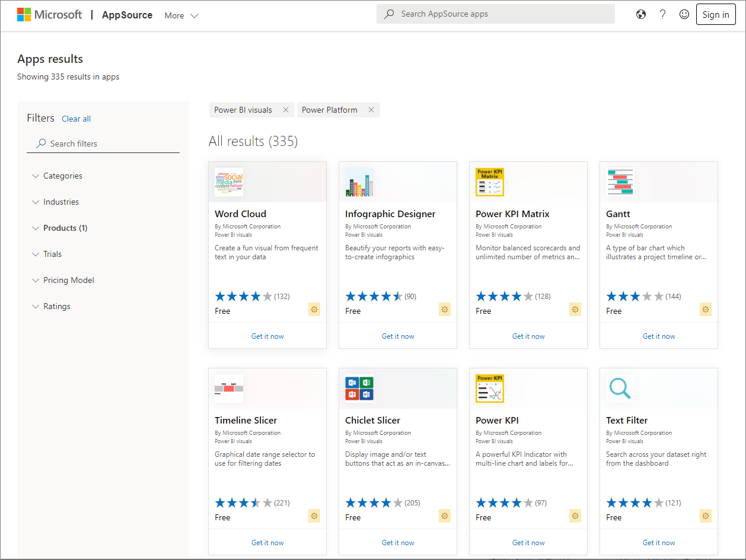The image size is (746, 560).
Task: Click the Text Filter app thumbnail icon
Action: [620, 388]
